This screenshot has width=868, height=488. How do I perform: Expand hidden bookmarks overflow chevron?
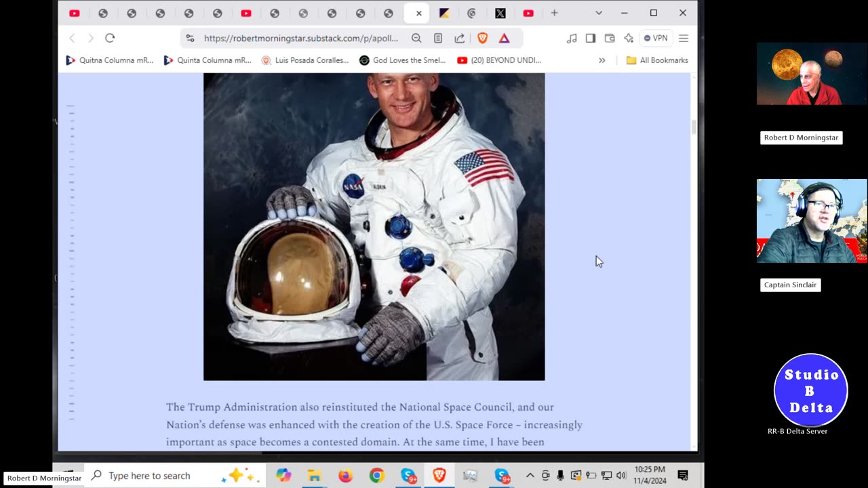pos(601,60)
